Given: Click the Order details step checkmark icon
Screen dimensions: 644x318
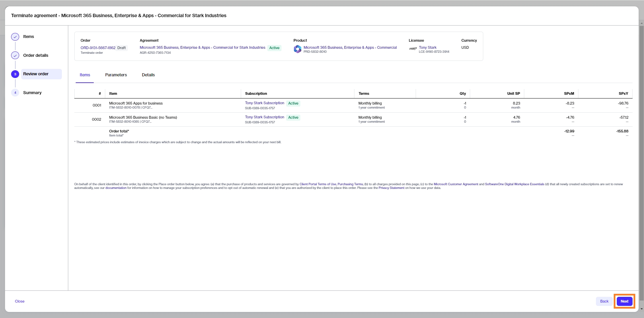Looking at the screenshot, I should tap(15, 55).
